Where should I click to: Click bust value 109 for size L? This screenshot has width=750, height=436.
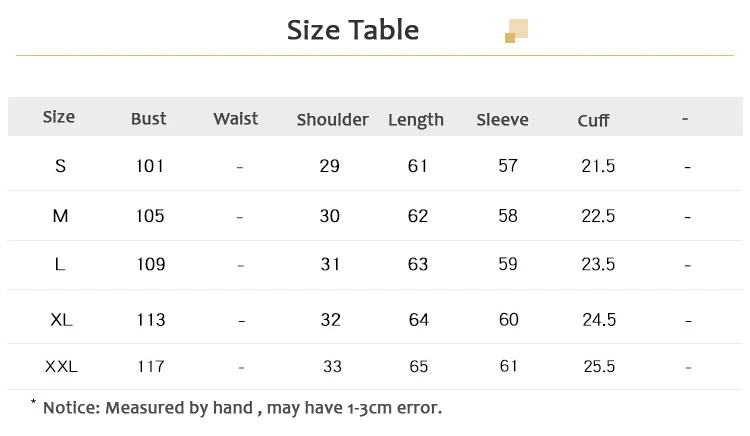[x=151, y=264]
